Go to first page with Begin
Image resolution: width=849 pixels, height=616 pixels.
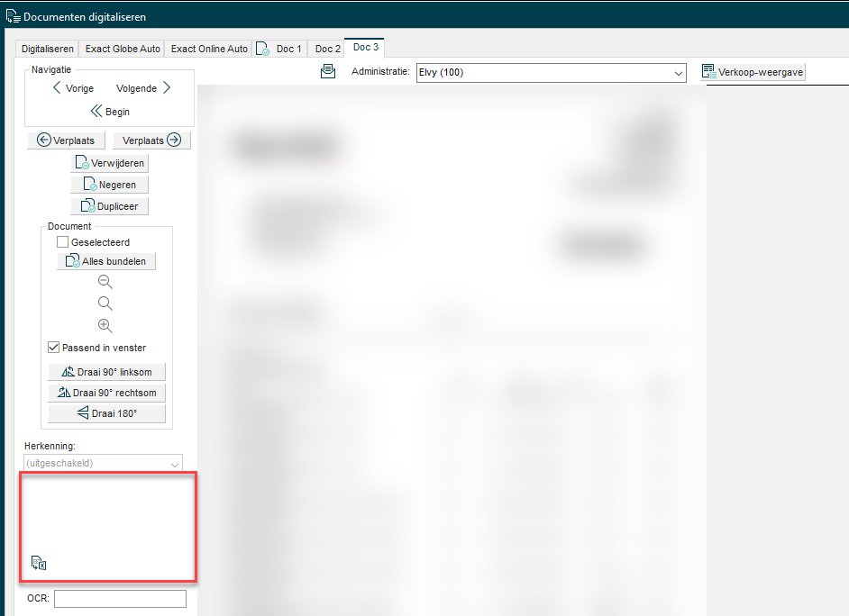pyautogui.click(x=110, y=112)
